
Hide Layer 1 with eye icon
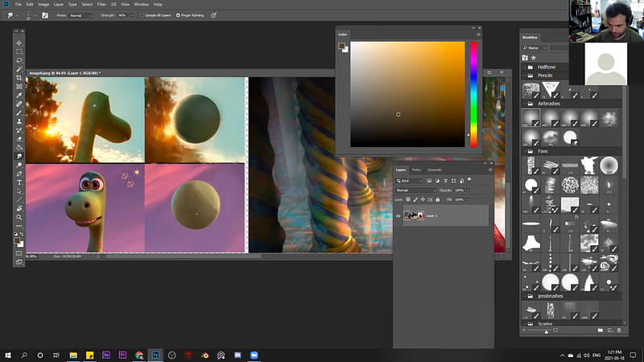[398, 216]
